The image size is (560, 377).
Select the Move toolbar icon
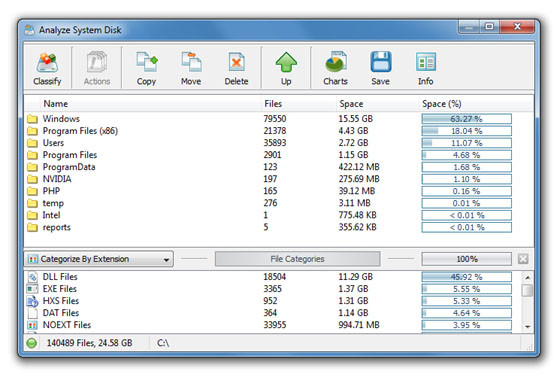pyautogui.click(x=191, y=62)
